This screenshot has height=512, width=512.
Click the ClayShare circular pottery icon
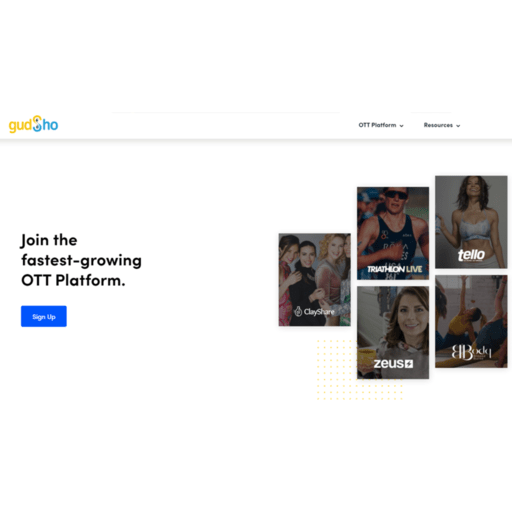click(298, 311)
